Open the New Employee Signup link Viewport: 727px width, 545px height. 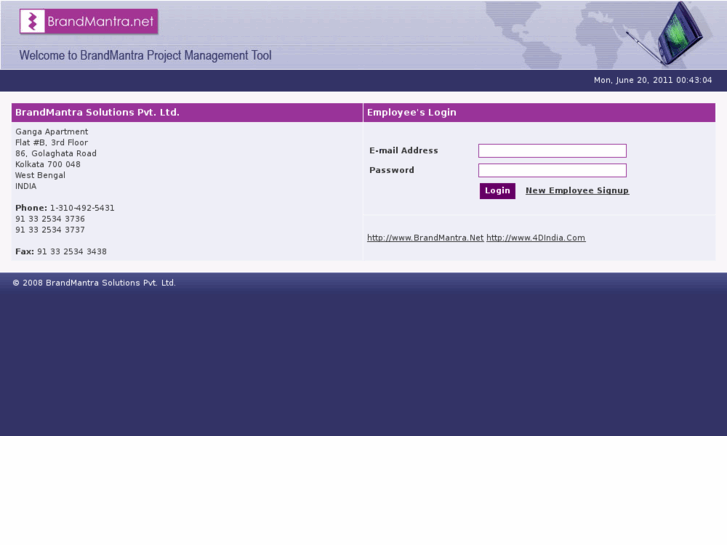[577, 191]
